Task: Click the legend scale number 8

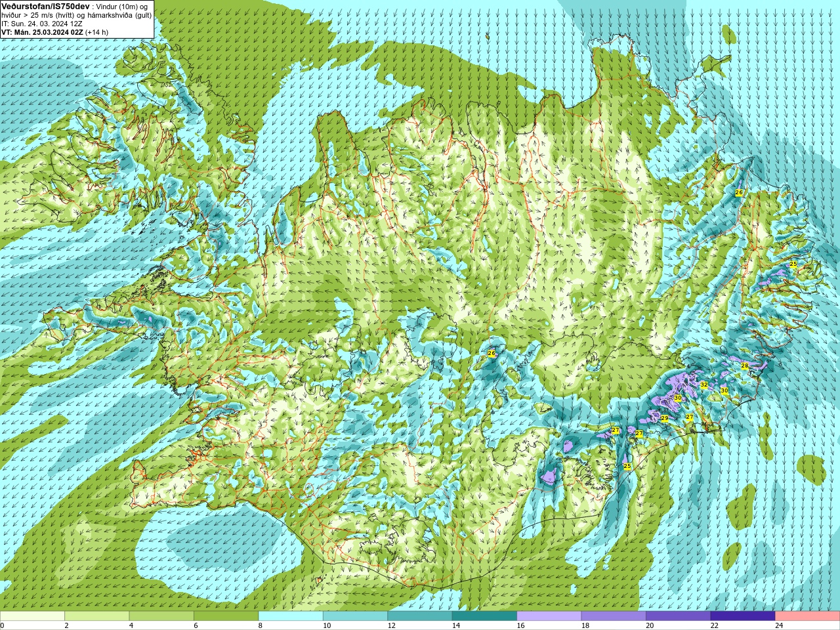Action: (x=261, y=625)
